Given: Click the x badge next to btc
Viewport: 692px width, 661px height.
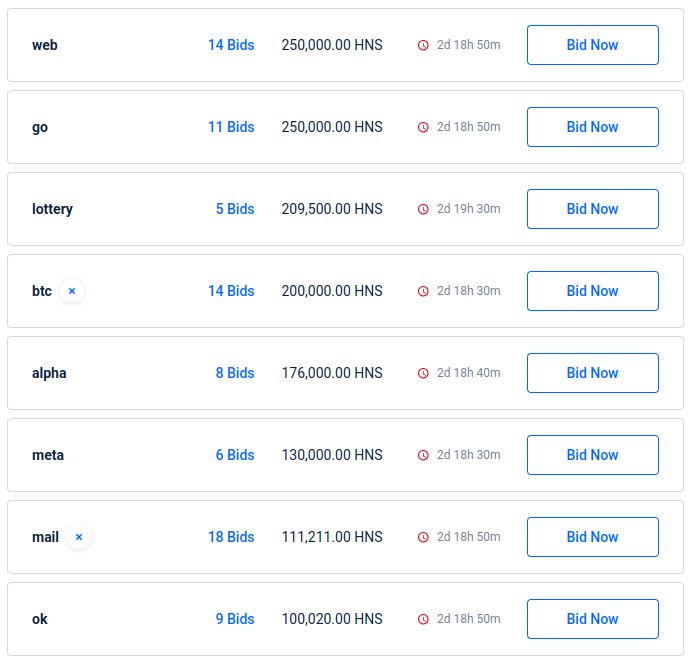Looking at the screenshot, I should [x=71, y=291].
